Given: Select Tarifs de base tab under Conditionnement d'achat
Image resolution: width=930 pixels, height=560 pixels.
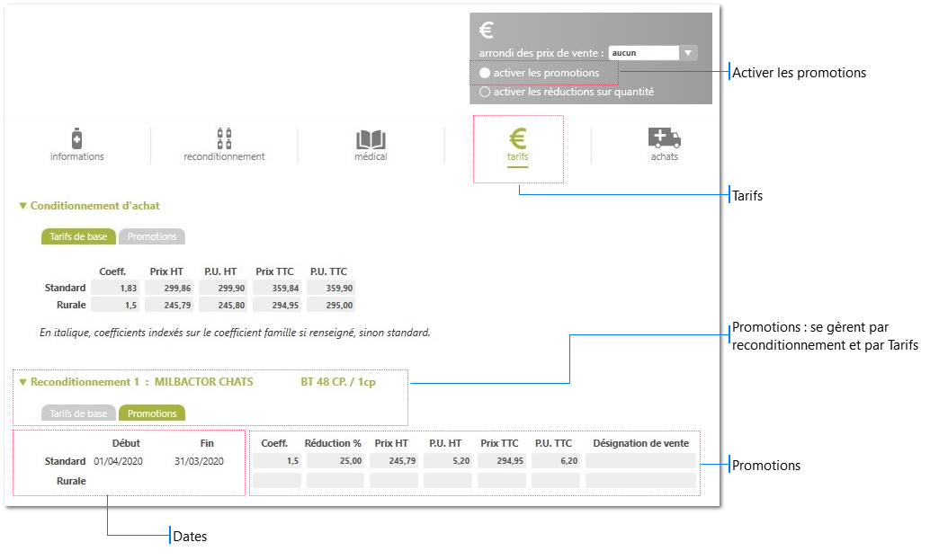Looking at the screenshot, I should tap(78, 236).
